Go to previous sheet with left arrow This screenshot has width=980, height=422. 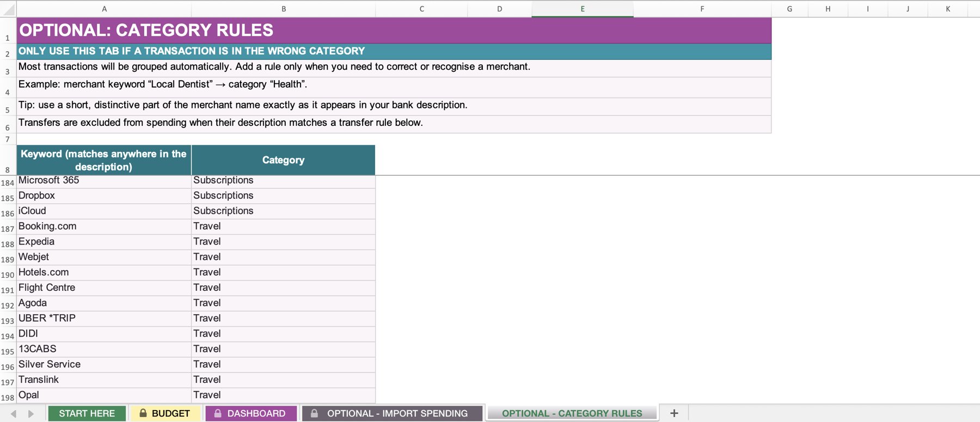point(14,414)
